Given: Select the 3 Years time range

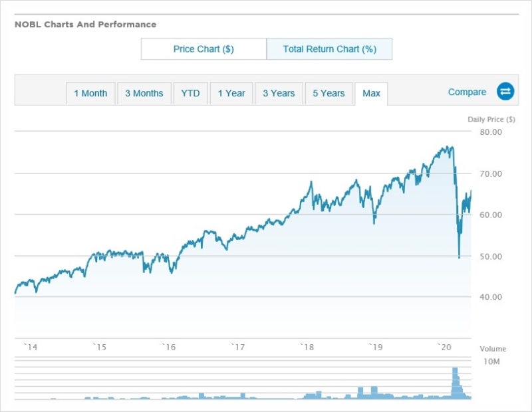Looking at the screenshot, I should pyautogui.click(x=279, y=93).
